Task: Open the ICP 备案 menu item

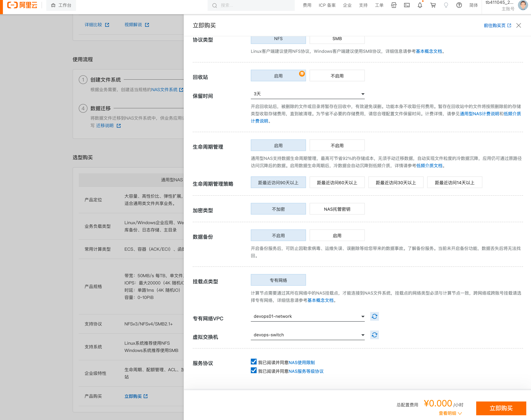Action: 327,5
